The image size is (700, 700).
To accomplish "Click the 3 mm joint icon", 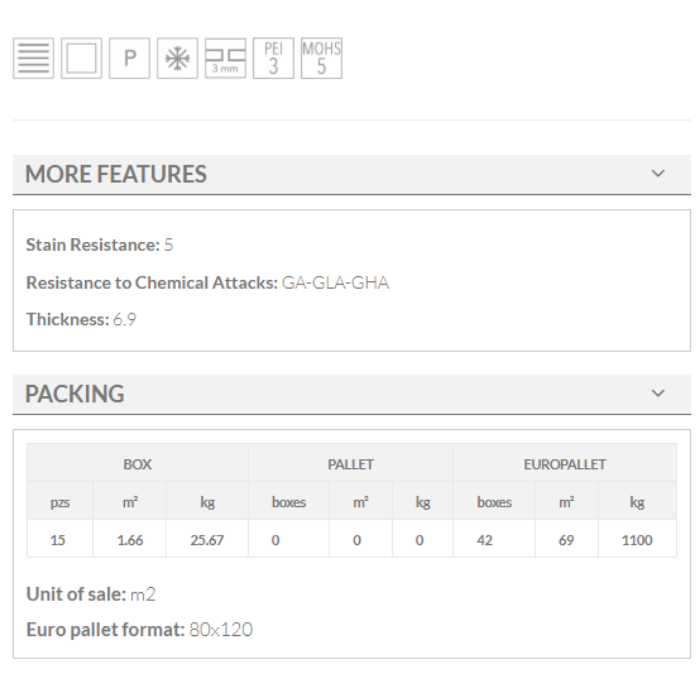I will point(225,58).
